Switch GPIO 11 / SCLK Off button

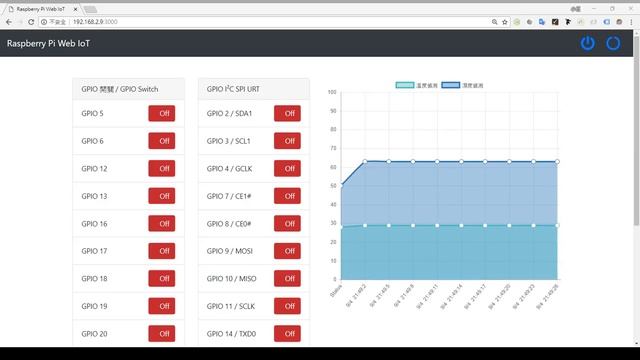(x=287, y=306)
